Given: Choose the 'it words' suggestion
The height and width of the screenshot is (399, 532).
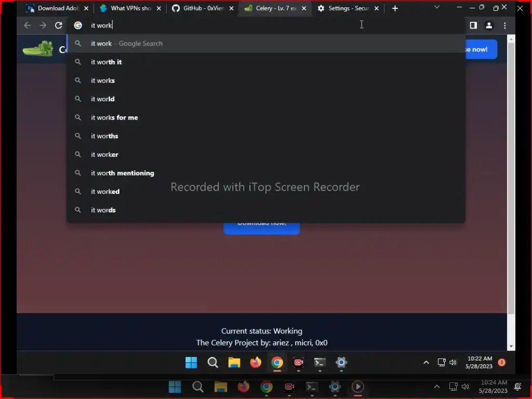Looking at the screenshot, I should click(266, 210).
